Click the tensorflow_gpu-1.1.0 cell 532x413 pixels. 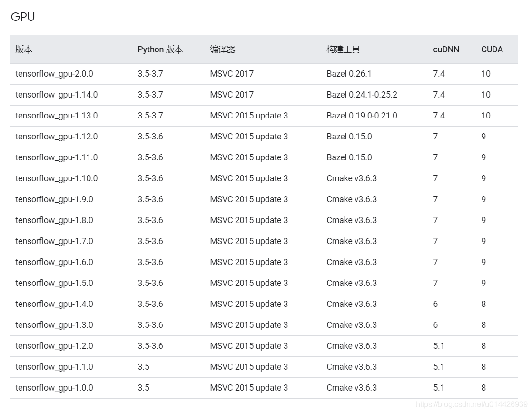[54, 367]
